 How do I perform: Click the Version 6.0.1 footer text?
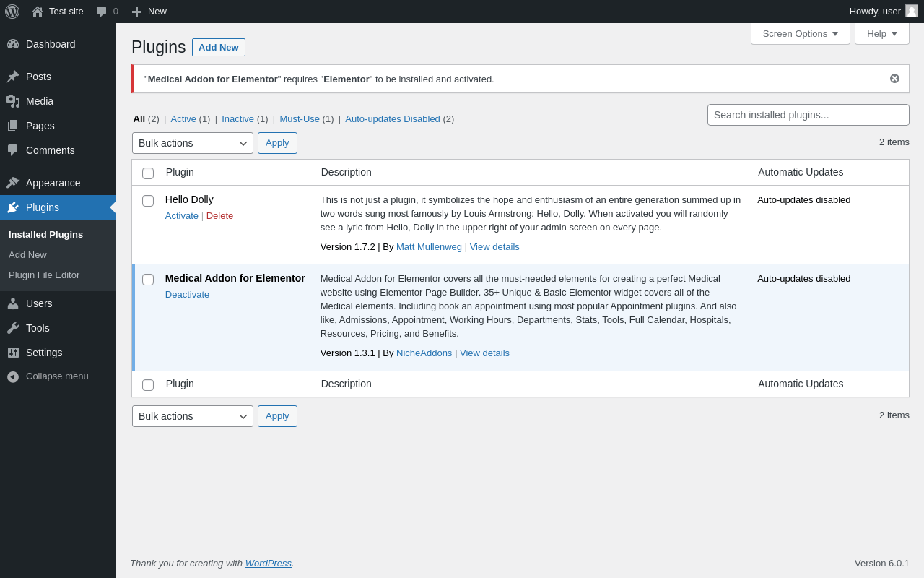pos(882,563)
